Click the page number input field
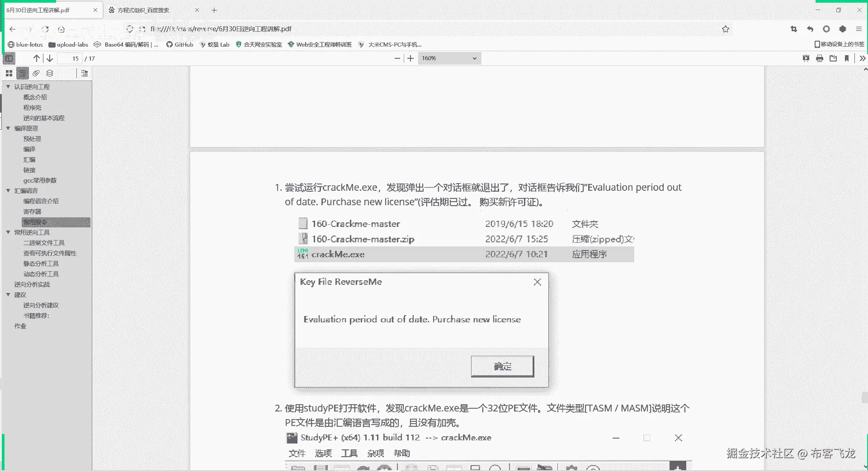 coord(69,58)
